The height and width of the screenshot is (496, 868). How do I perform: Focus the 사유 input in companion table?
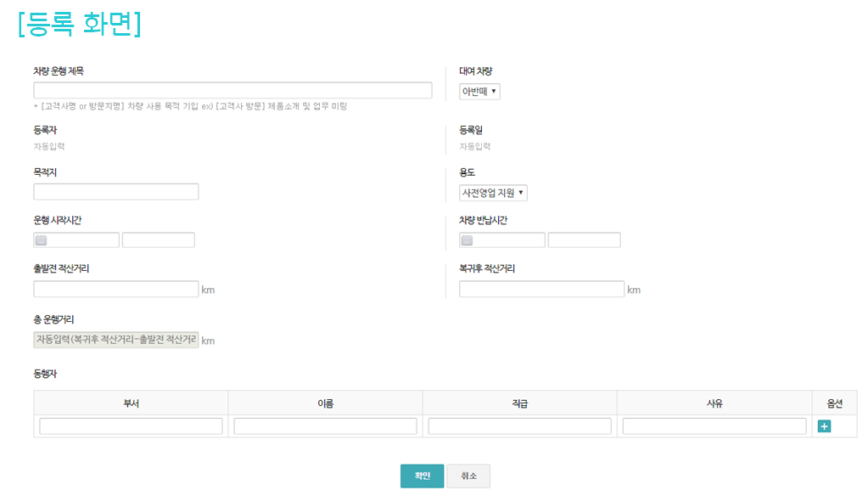[714, 426]
